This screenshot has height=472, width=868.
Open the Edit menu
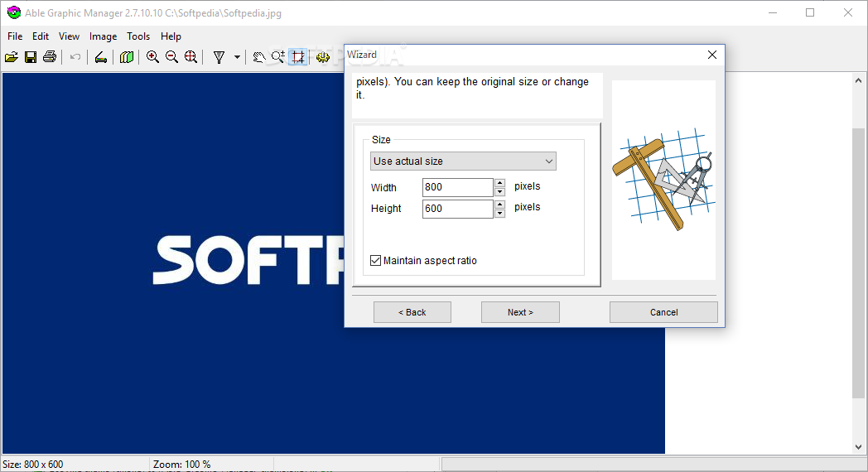41,36
